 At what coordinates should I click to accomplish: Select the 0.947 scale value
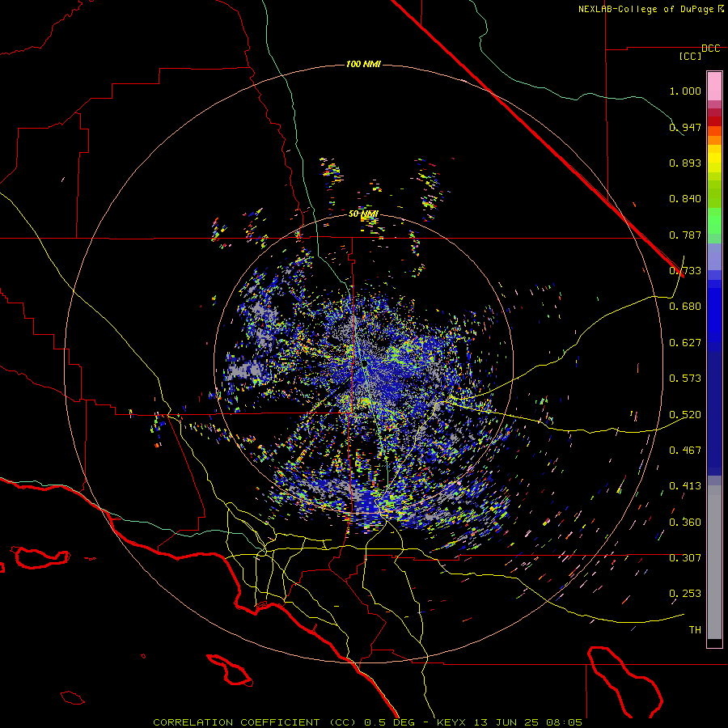(685, 127)
